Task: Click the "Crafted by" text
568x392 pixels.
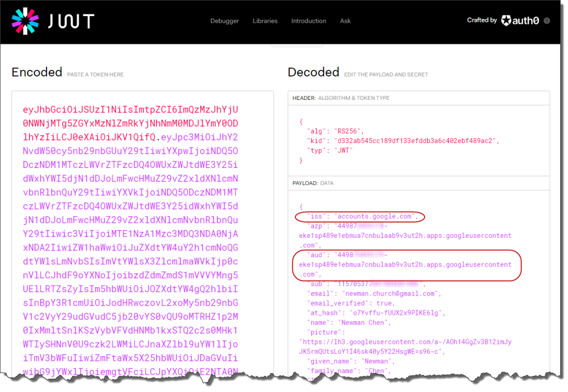Action: [481, 21]
